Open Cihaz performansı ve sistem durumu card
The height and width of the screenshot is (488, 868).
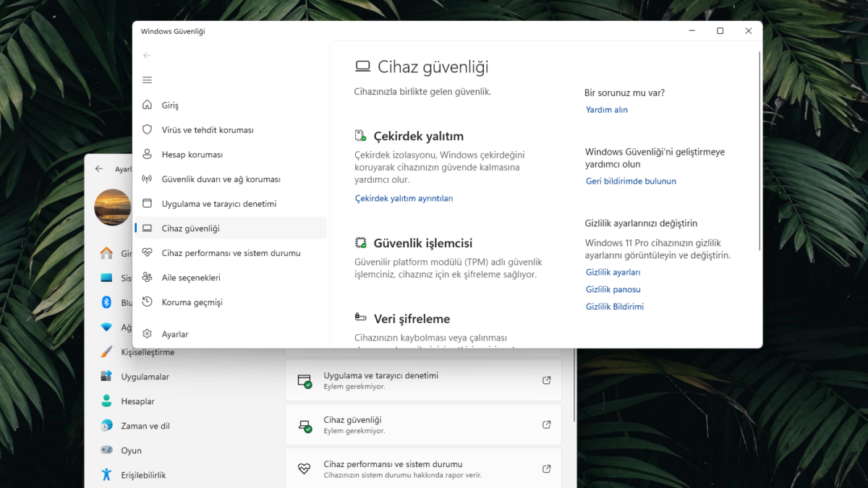423,468
